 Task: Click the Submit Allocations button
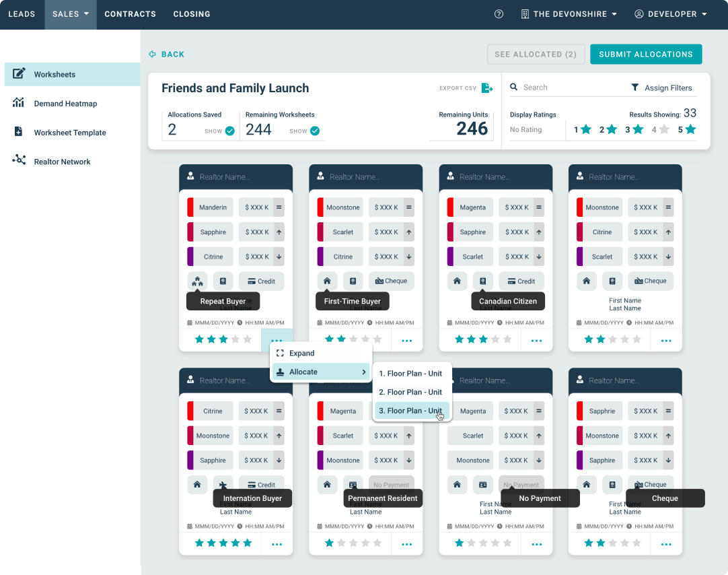(x=645, y=55)
